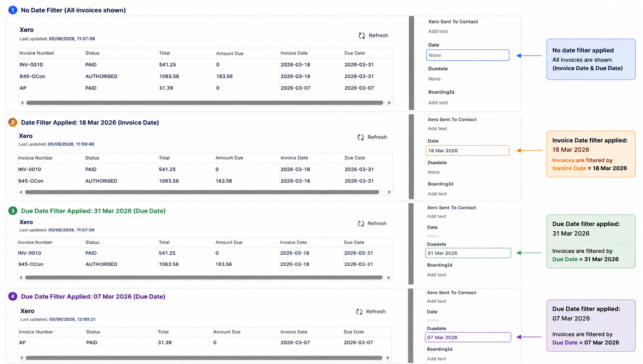Click left scroll arrow in No Date Filter table
The width and height of the screenshot is (643, 364).
22,103
